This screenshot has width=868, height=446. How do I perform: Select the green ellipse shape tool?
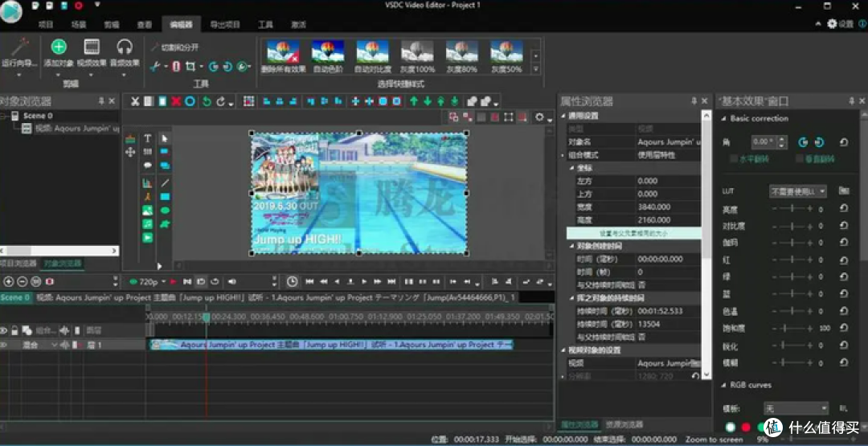165,211
